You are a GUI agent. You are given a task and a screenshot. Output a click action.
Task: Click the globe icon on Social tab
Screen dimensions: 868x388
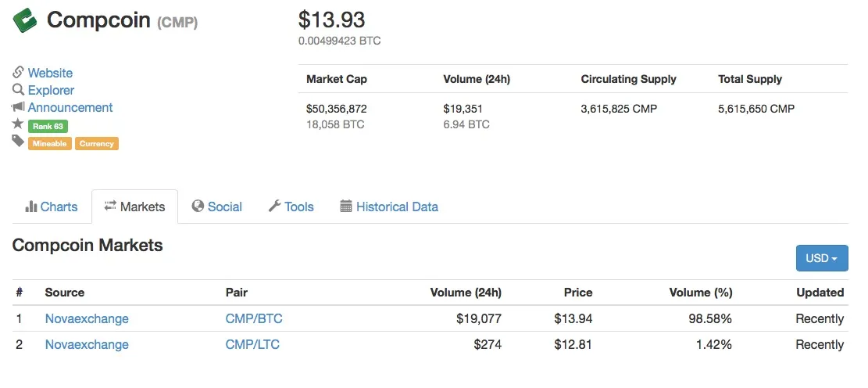tap(198, 207)
